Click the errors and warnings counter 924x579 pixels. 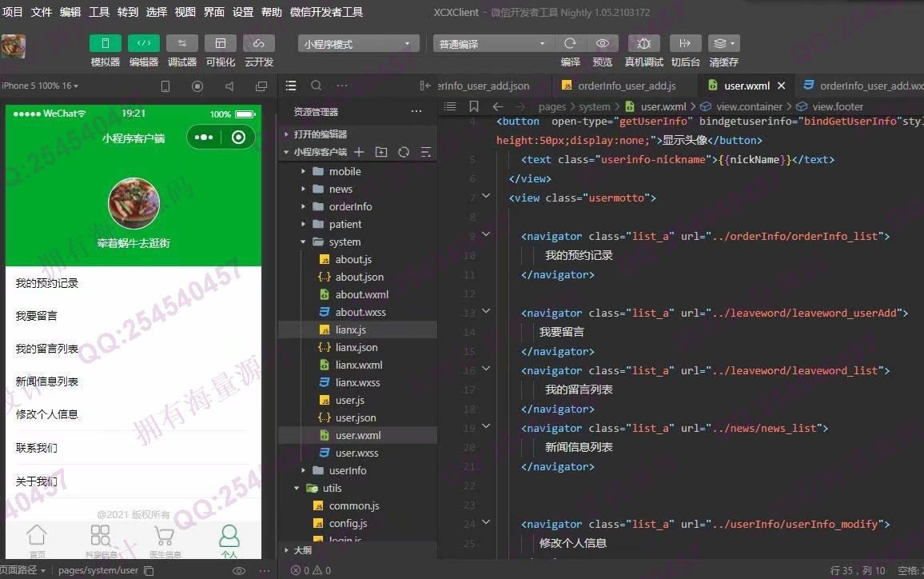[311, 571]
